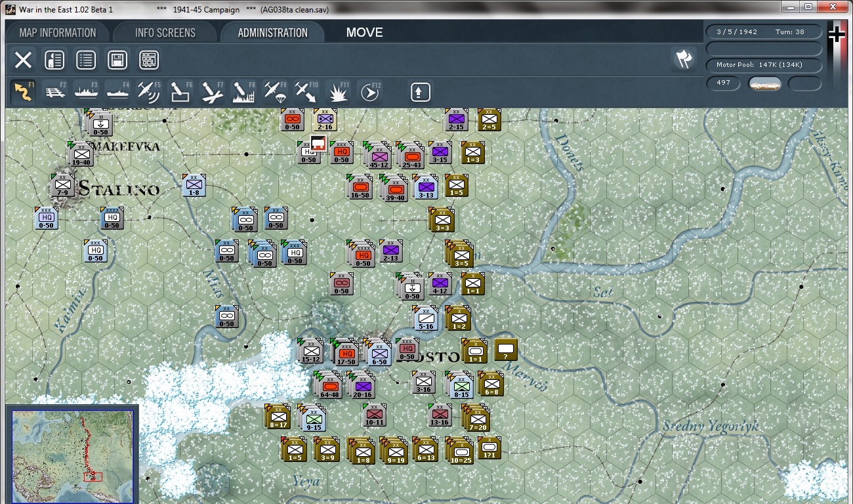The image size is (853, 504).
Task: Click the F11 explosion icon
Action: [x=338, y=92]
